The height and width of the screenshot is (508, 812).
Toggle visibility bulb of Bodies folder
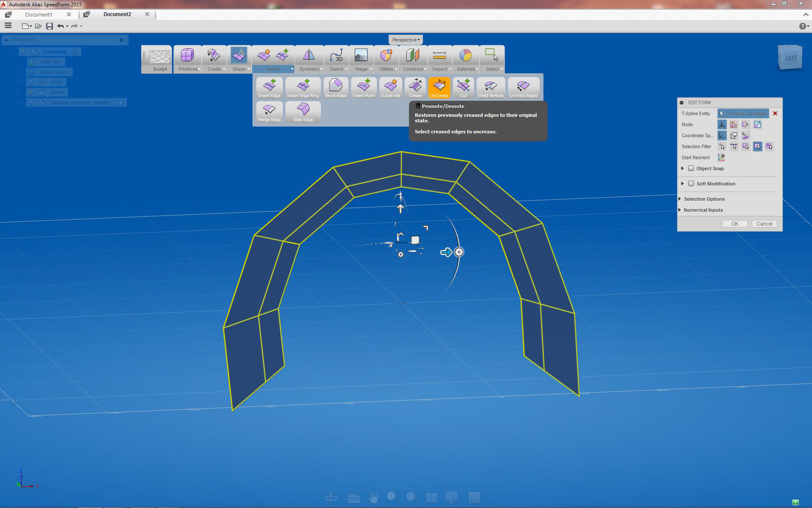coord(30,92)
